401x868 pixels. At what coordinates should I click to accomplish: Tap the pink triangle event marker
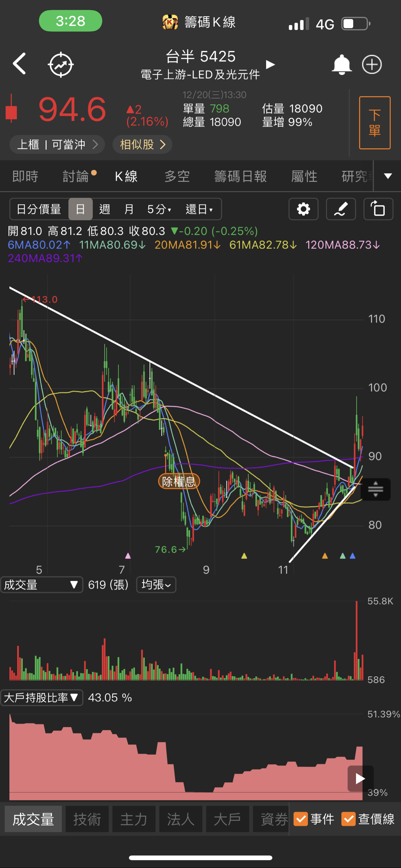(128, 556)
